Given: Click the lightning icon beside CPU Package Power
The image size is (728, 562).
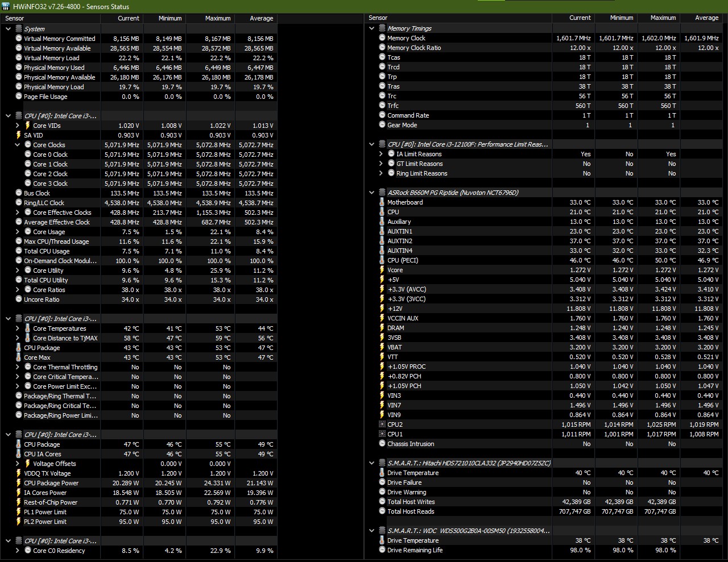Looking at the screenshot, I should (19, 482).
